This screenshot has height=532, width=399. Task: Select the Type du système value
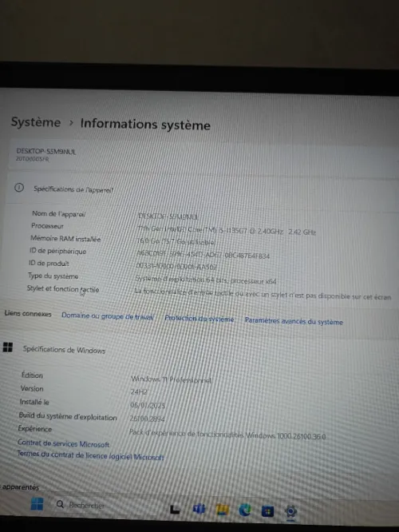coord(206,280)
